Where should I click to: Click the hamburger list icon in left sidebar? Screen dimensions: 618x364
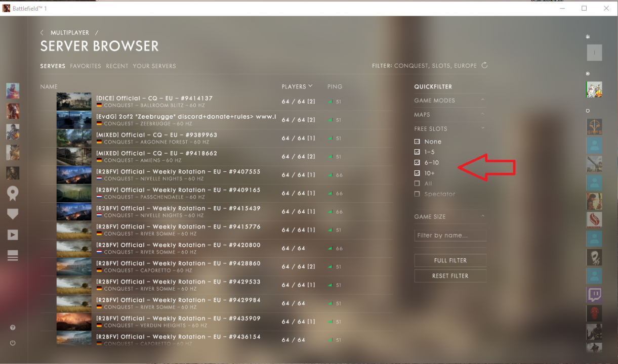[13, 256]
